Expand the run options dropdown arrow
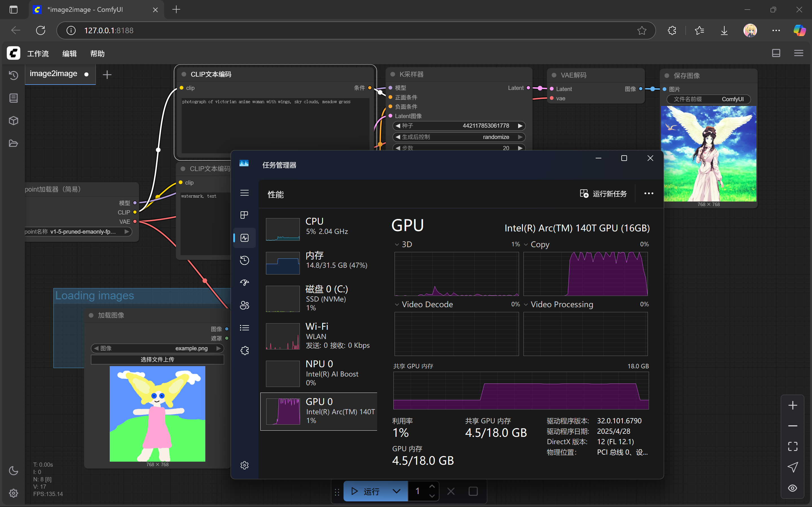The image size is (812, 507). pyautogui.click(x=397, y=491)
